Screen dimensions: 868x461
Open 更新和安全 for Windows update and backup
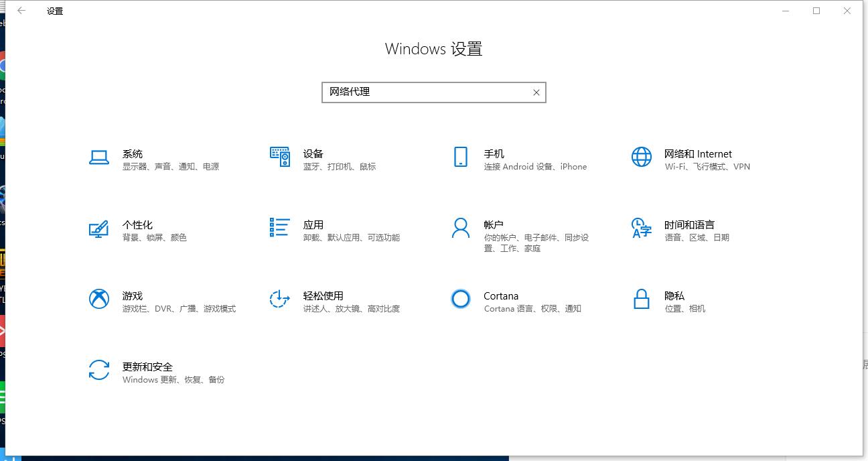(147, 373)
